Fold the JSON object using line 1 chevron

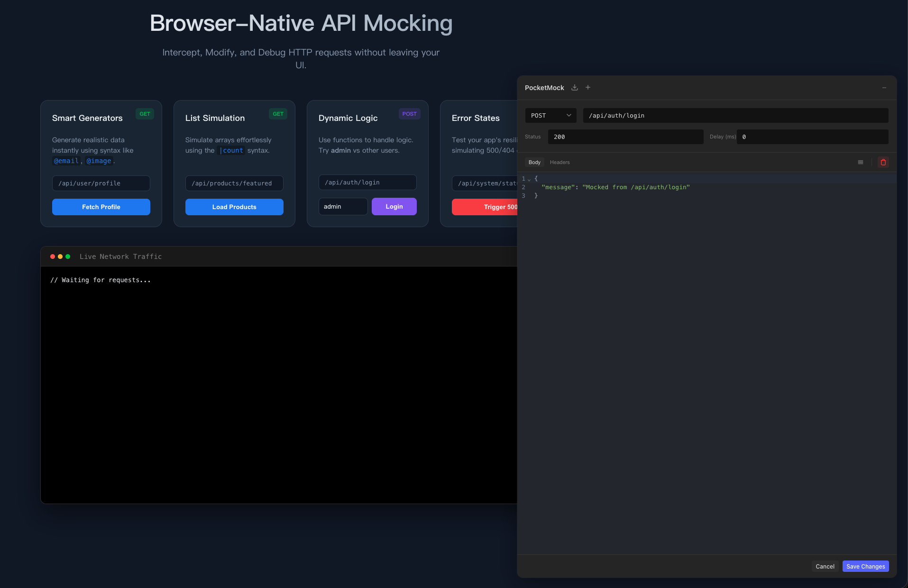[529, 179]
